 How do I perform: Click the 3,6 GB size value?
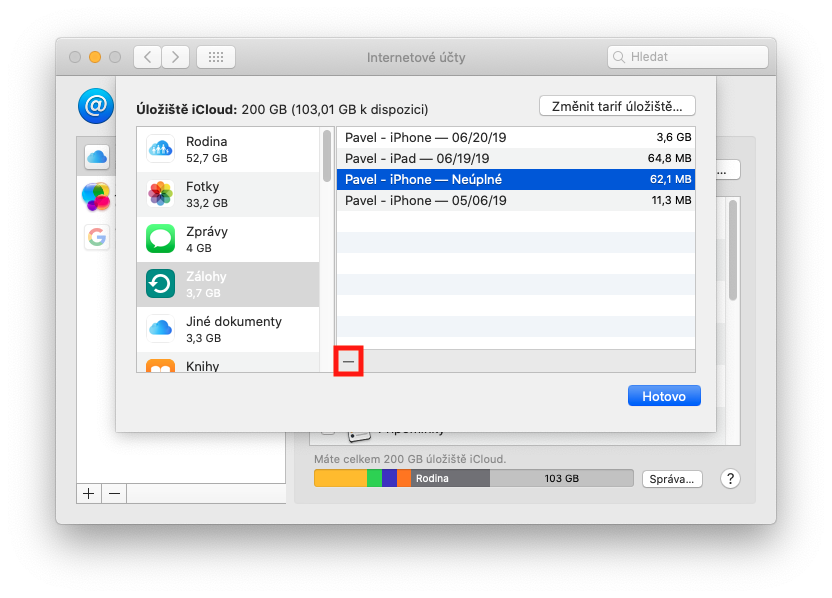pos(674,137)
